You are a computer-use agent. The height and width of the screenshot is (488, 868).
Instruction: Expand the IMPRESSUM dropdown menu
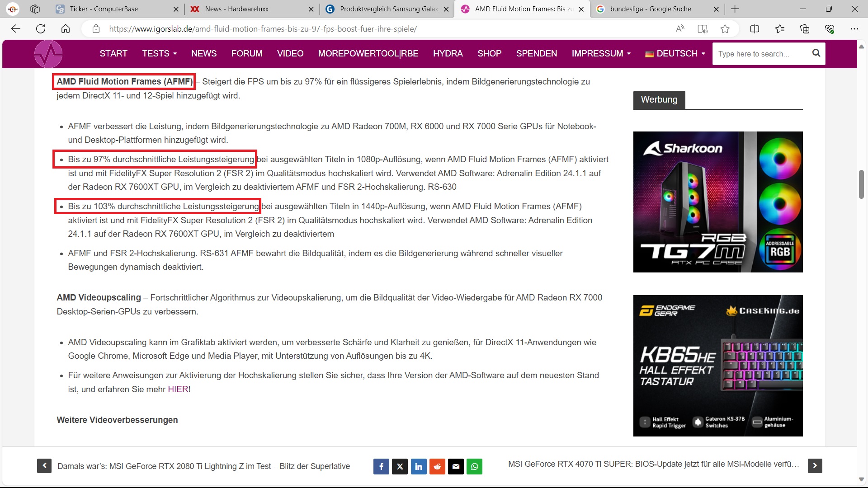[601, 54]
